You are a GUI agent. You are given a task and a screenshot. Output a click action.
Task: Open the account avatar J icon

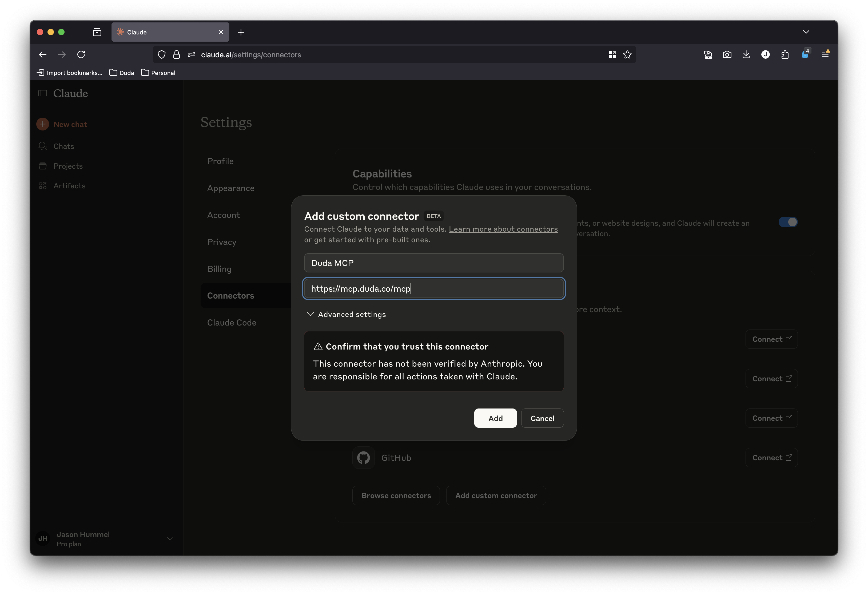[x=765, y=54]
